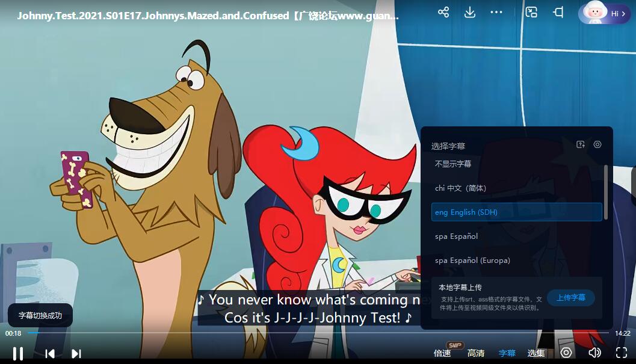The image size is (636, 364).
Task: Click the video title Johnny.Test.2021.S01E17
Action: [208, 16]
